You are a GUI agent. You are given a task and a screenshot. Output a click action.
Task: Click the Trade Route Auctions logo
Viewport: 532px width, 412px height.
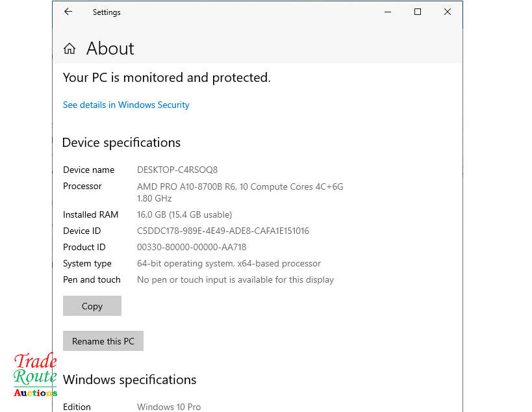(35, 375)
